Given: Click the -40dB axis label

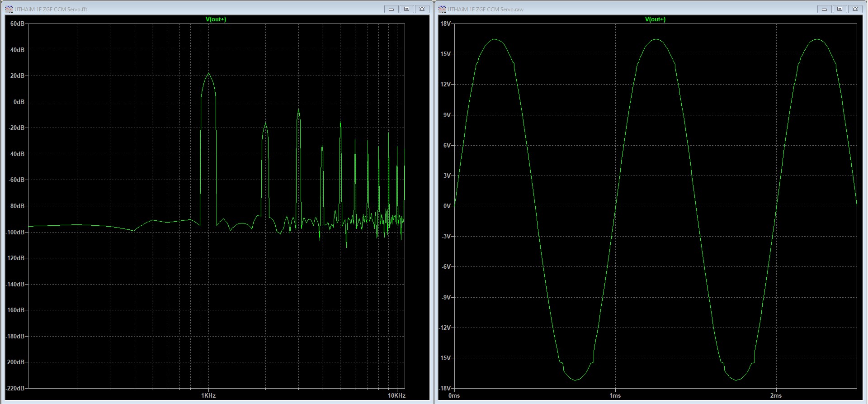Looking at the screenshot, I should coord(17,154).
